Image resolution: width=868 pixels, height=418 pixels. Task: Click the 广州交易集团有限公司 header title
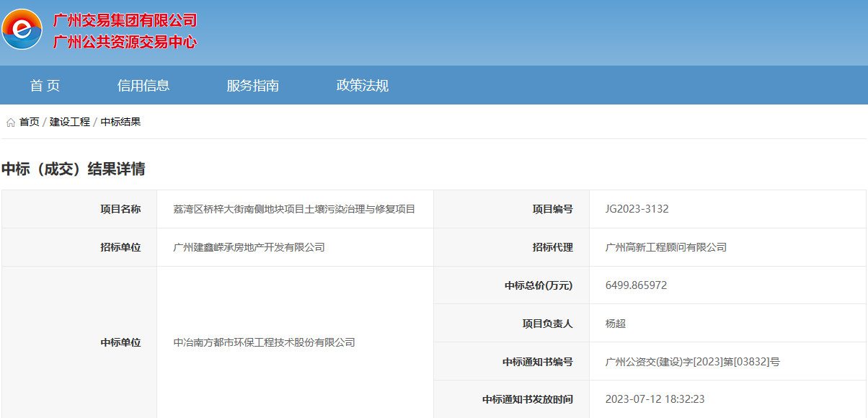(125, 20)
